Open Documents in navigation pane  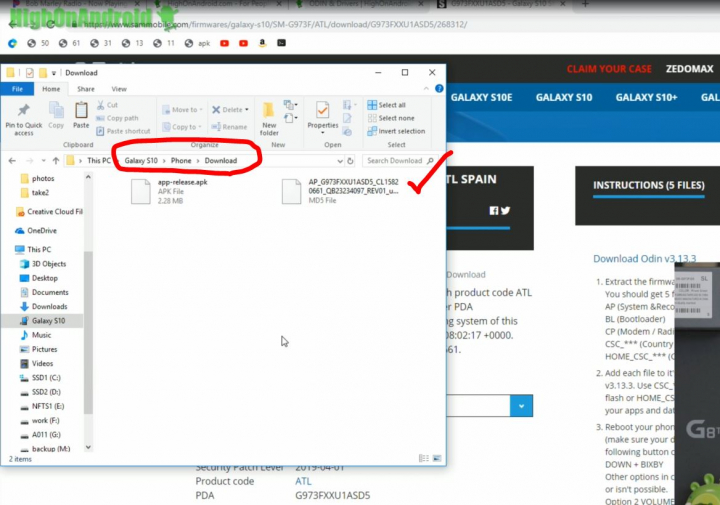45,292
